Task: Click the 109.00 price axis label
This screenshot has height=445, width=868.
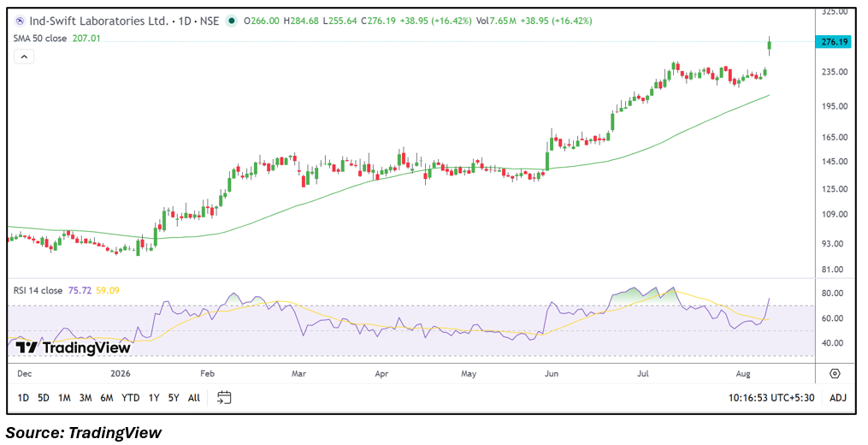Action: pyautogui.click(x=835, y=215)
